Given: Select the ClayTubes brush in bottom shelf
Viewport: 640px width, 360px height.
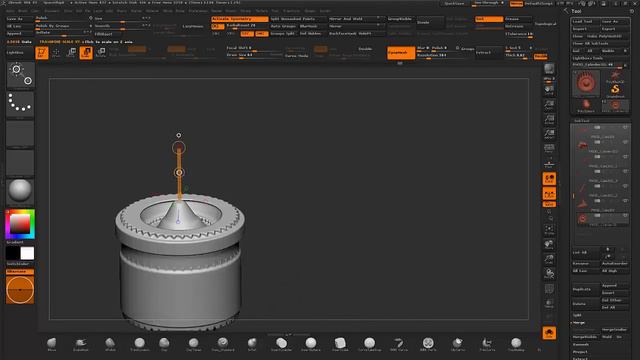Looking at the screenshot, I should 193,344.
